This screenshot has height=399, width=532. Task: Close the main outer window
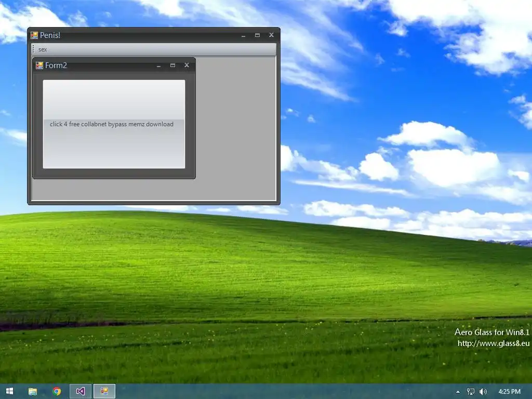point(271,35)
